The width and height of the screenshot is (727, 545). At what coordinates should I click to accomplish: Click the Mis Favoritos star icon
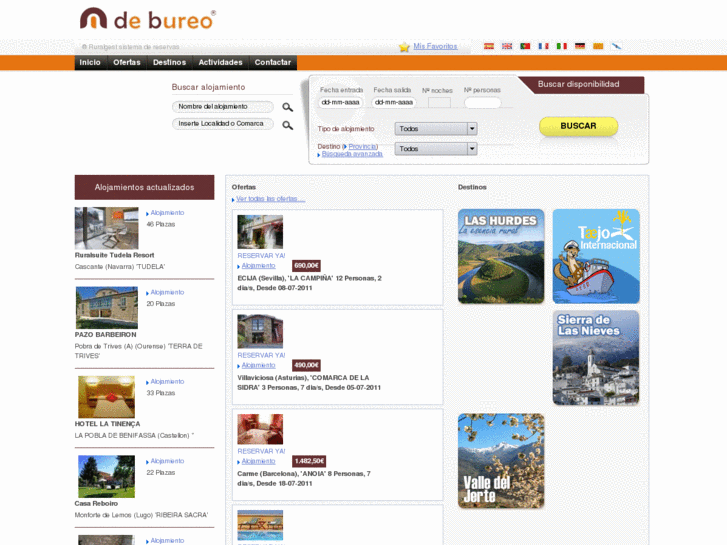point(404,47)
